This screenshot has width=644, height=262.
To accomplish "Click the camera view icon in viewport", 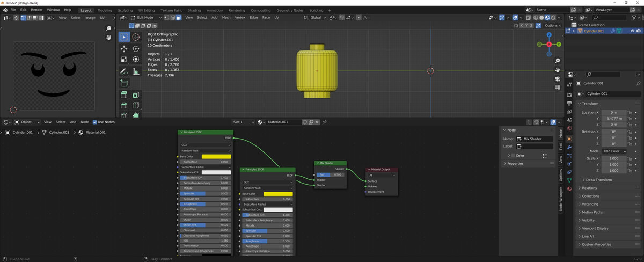I will [x=558, y=78].
